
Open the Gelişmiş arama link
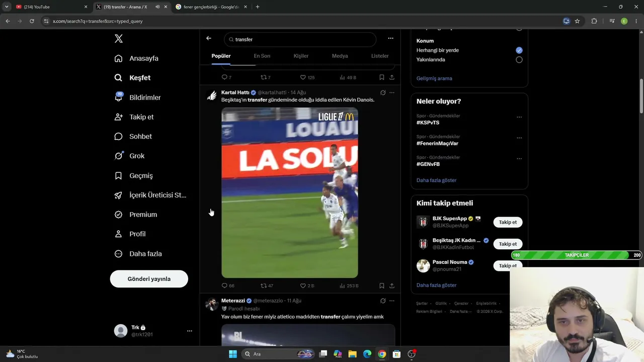(434, 78)
